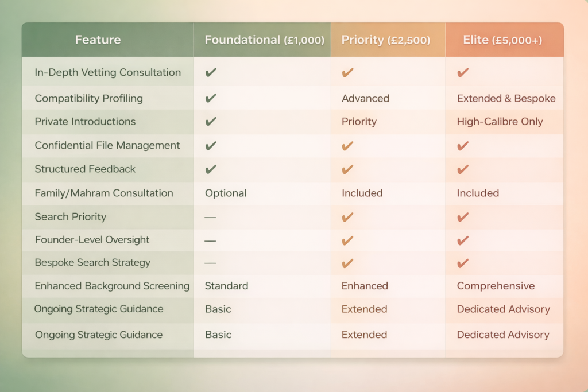Click the Foundational checkmark for Private Introductions
This screenshot has height=392, width=588.
coord(211,122)
